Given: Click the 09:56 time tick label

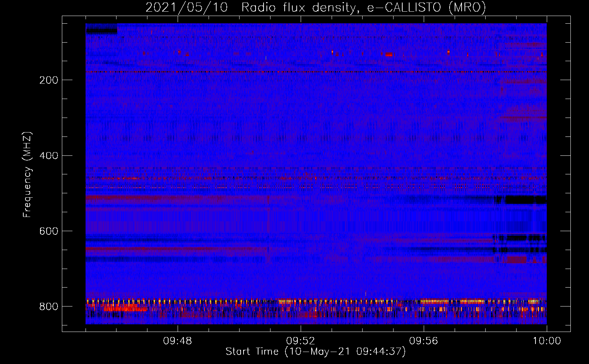Looking at the screenshot, I should click(x=424, y=341).
